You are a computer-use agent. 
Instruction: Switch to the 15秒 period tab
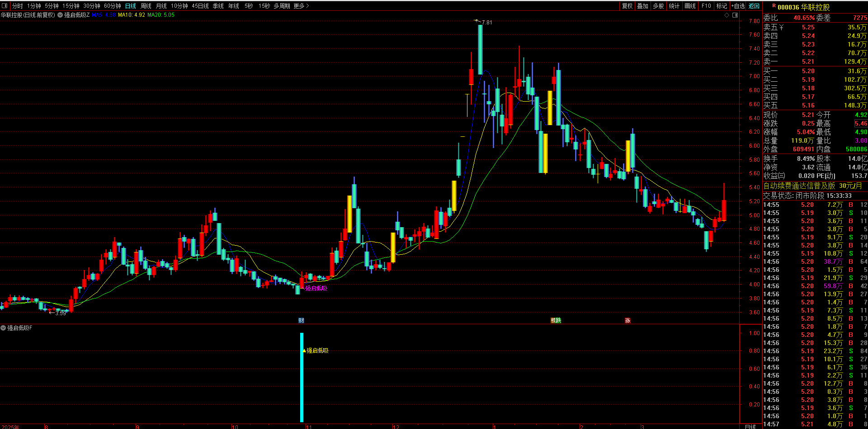(x=264, y=6)
